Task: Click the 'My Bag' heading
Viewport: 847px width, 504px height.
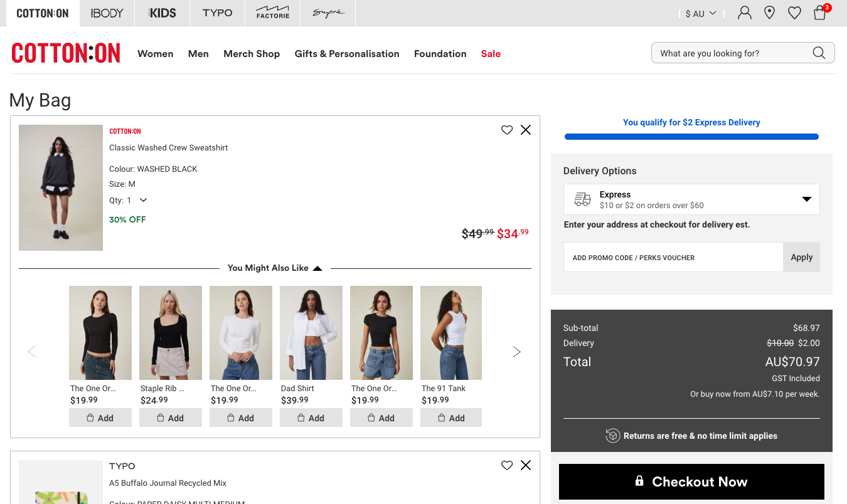Action: click(40, 100)
